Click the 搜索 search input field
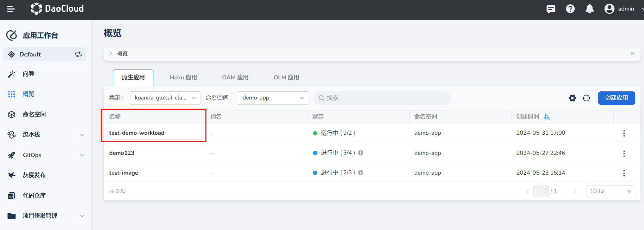This screenshot has width=644, height=230. 382,98
